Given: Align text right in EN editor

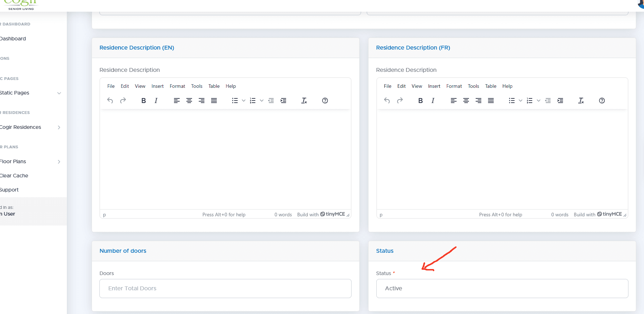Looking at the screenshot, I should click(202, 101).
